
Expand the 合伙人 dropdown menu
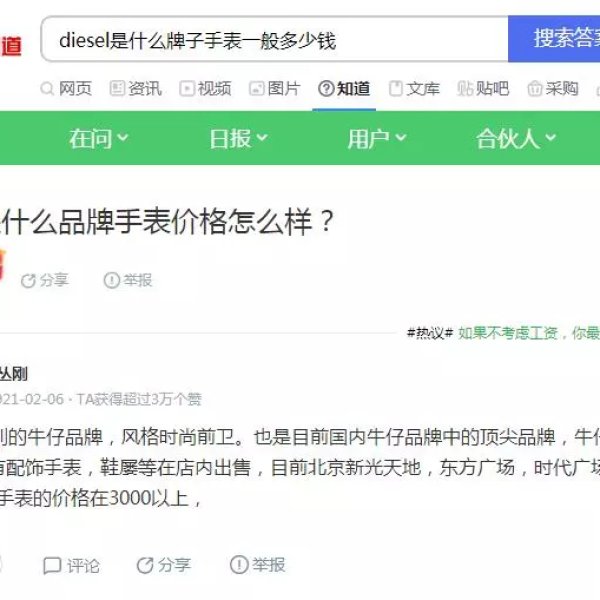pyautogui.click(x=516, y=138)
